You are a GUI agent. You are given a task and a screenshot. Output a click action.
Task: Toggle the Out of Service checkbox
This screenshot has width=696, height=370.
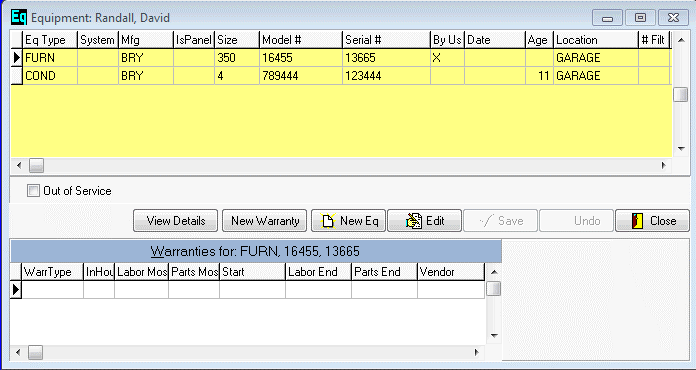point(33,191)
